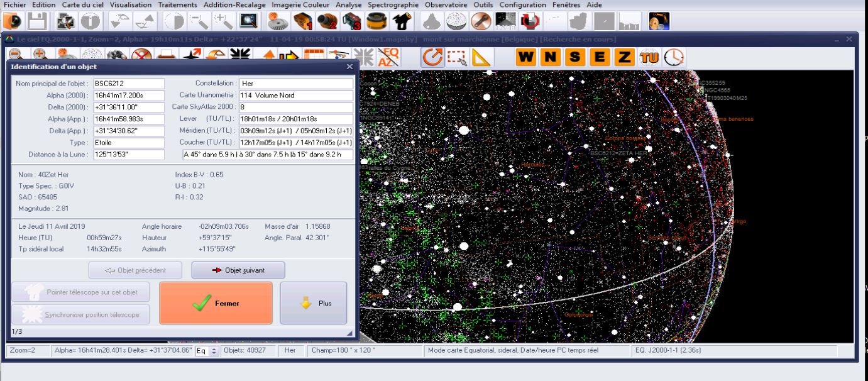The height and width of the screenshot is (381, 868).
Task: Open the Carte du ciel menu
Action: (x=84, y=4)
